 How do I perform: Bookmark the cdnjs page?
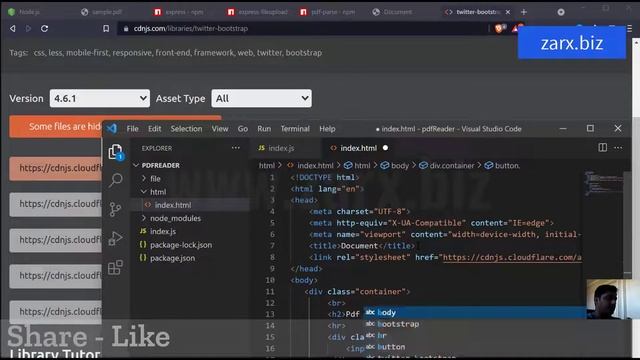tap(106, 29)
